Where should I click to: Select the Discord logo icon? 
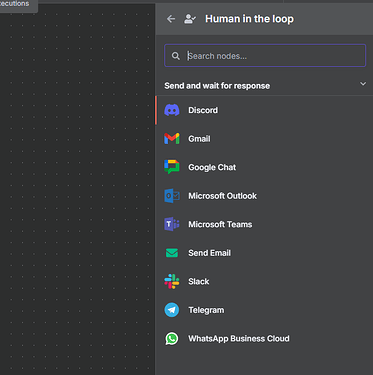[172, 110]
